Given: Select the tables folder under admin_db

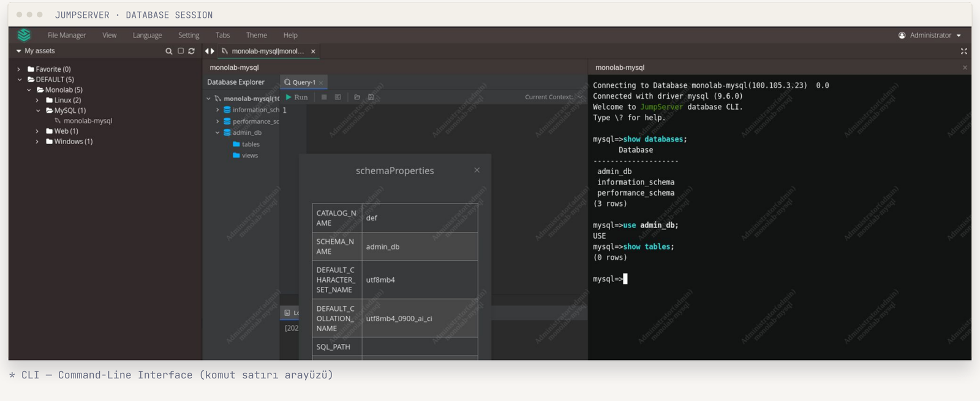Looking at the screenshot, I should (x=251, y=144).
